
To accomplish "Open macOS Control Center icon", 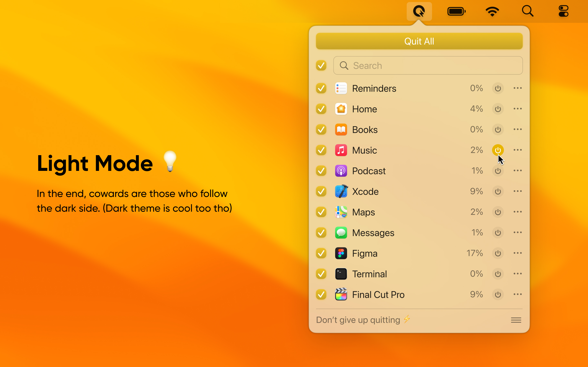I will 563,11.
